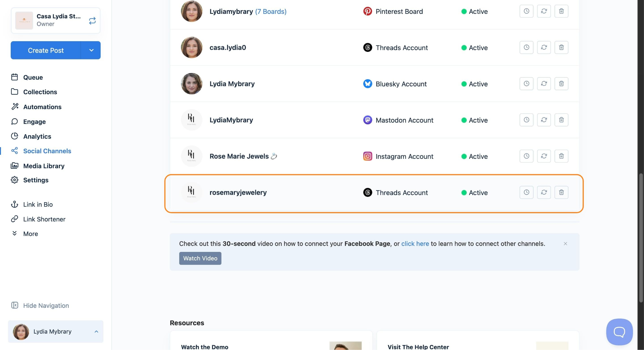Refresh the Rose Marie Jewels Instagram account
This screenshot has width=644, height=350.
tap(544, 156)
